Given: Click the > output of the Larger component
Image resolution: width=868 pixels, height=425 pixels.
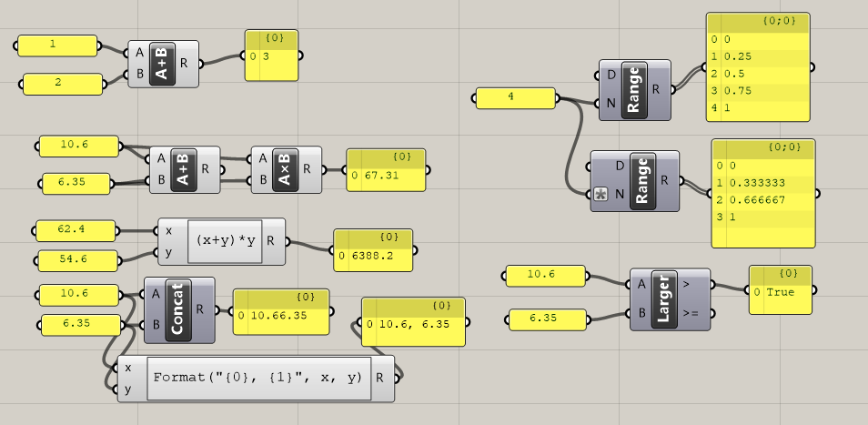Looking at the screenshot, I should (x=687, y=285).
